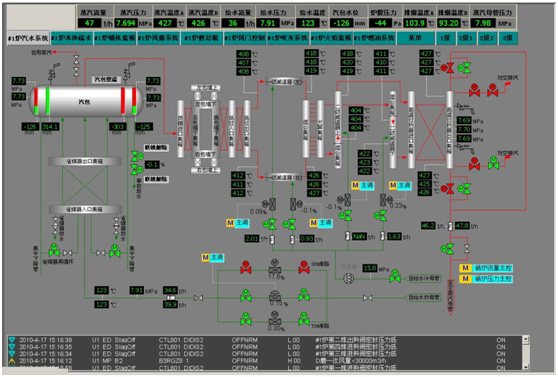Select the round cooler icon near 15.8 MPa
The image size is (558, 377).
(x=348, y=278)
